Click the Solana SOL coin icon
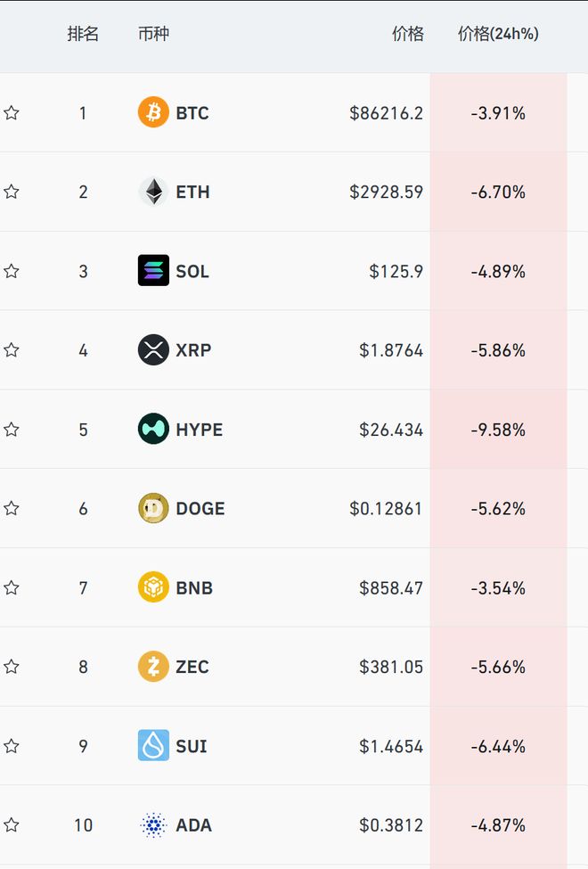Viewport: 588px width, 869px height. click(x=153, y=271)
